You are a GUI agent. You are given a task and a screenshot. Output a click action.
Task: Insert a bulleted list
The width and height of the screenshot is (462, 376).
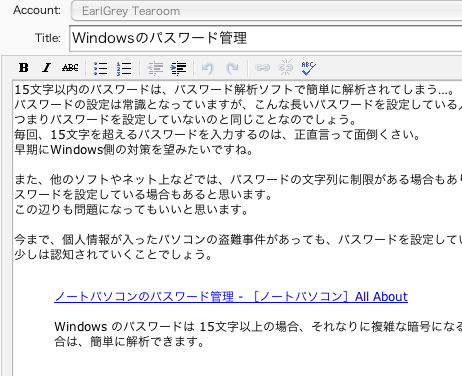click(101, 68)
